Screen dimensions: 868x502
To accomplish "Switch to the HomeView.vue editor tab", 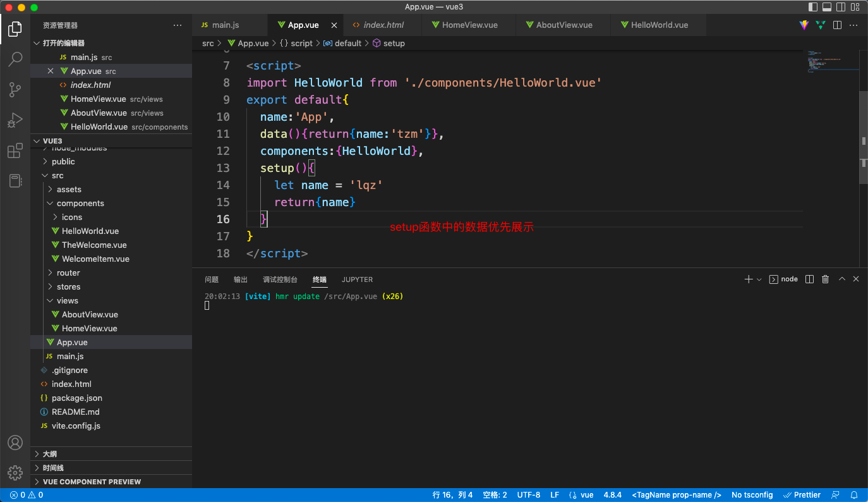I will (469, 25).
